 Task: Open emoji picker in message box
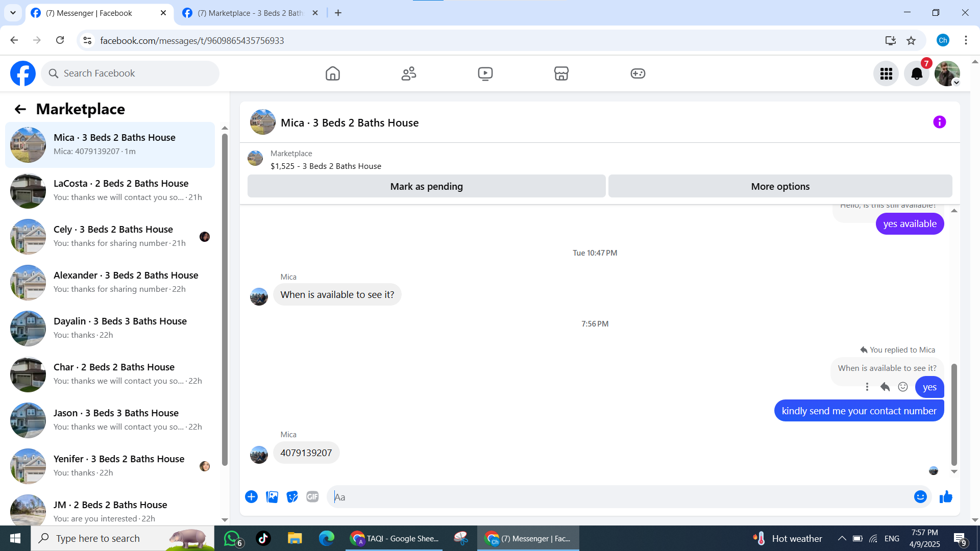point(920,497)
